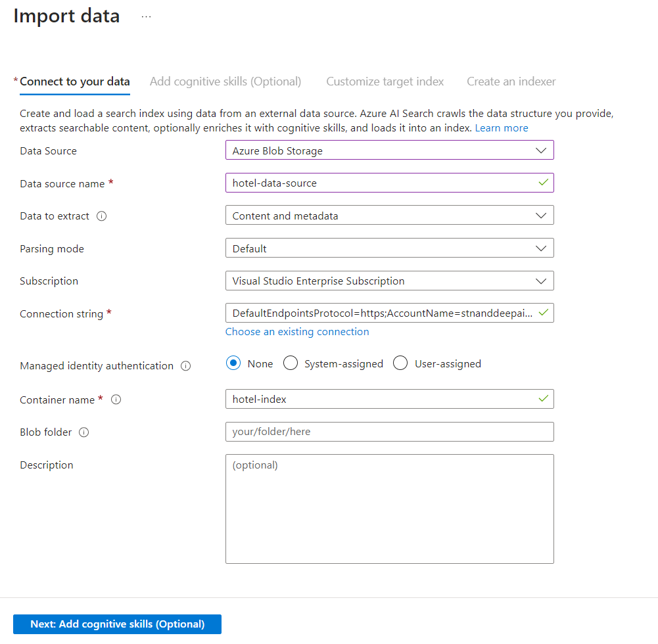Click inside the Description text area
Screen dimensions: 658x644
[x=389, y=509]
